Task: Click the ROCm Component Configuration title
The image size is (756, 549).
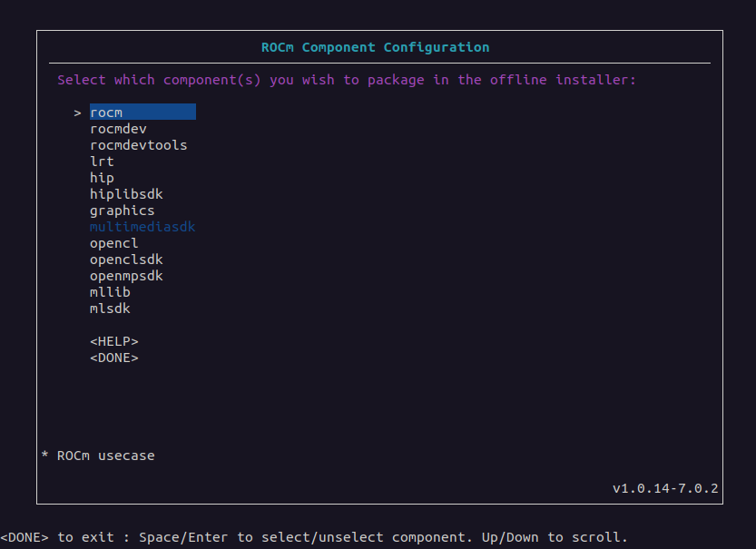Action: [375, 47]
